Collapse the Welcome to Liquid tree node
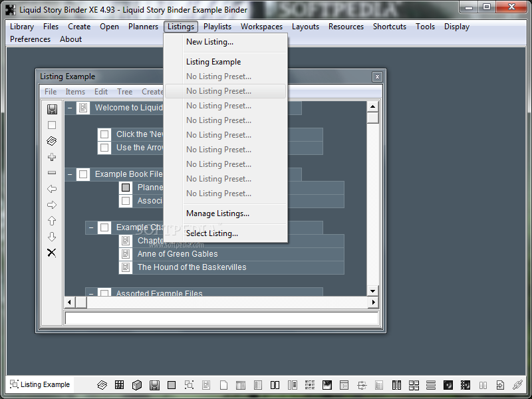The width and height of the screenshot is (532, 399). [70, 108]
